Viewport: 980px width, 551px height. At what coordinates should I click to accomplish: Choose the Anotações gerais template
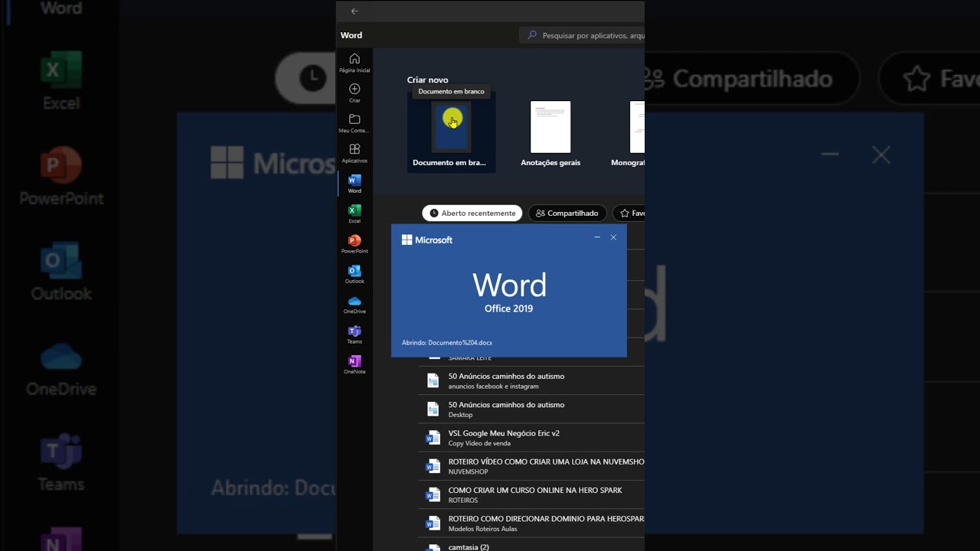(550, 133)
